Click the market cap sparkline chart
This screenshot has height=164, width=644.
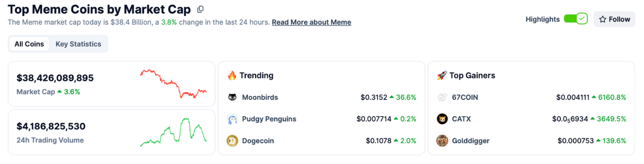click(x=173, y=84)
